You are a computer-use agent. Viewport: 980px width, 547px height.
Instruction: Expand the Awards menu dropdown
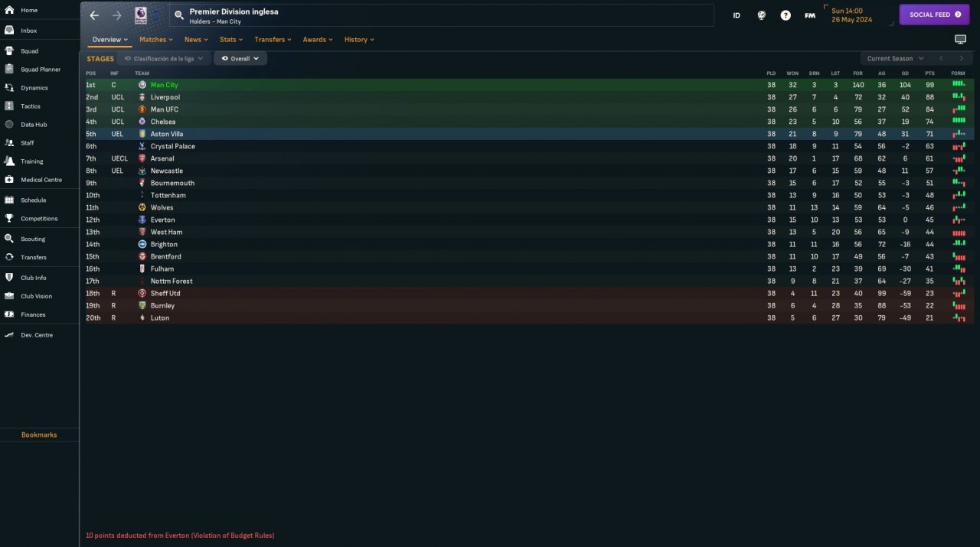[x=318, y=39]
